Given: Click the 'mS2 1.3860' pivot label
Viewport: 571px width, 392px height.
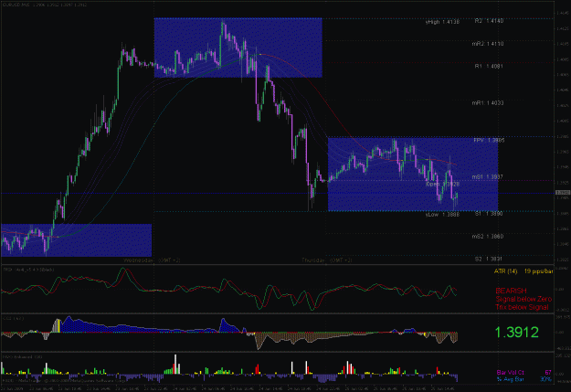Looking at the screenshot, I should click(x=488, y=237).
